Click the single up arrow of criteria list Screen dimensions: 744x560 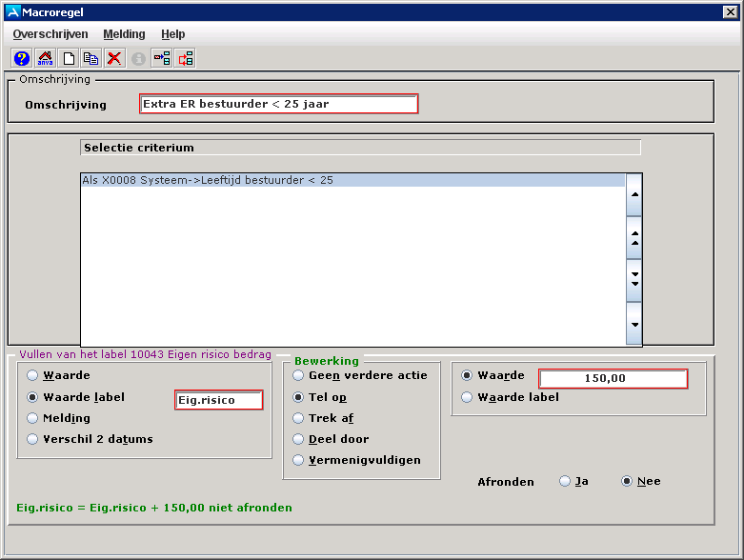click(633, 194)
